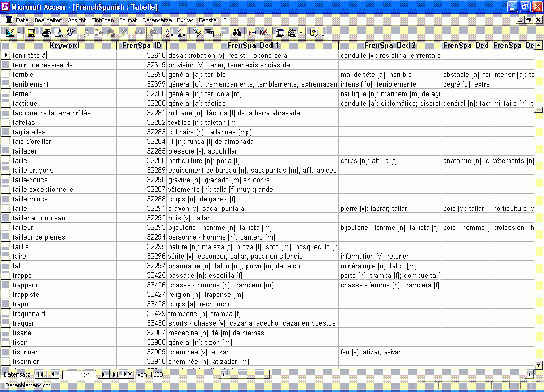The height and width of the screenshot is (392, 544).
Task: Click the Apply Filter funnel icon
Action: (222, 33)
